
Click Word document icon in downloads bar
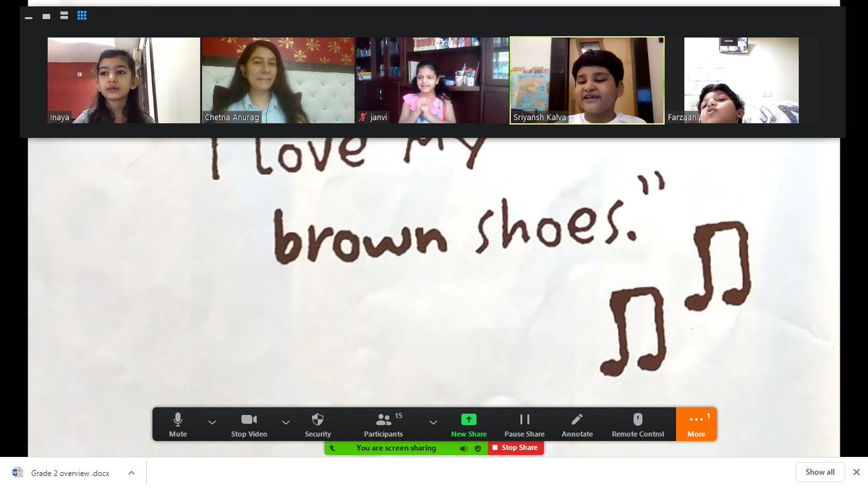(18, 473)
